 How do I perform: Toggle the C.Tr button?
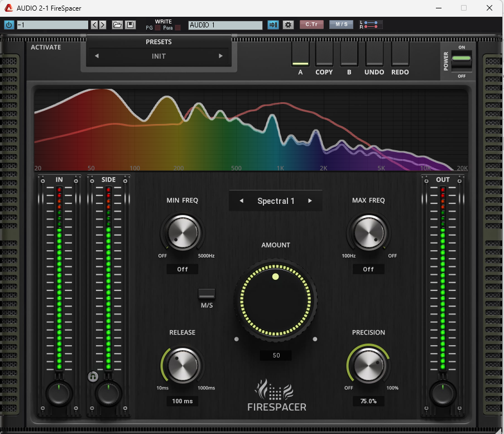311,25
